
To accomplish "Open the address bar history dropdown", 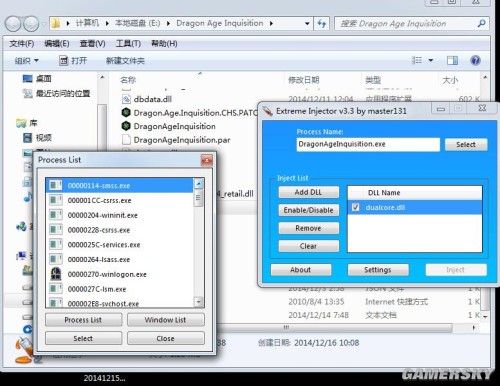I will [x=307, y=24].
